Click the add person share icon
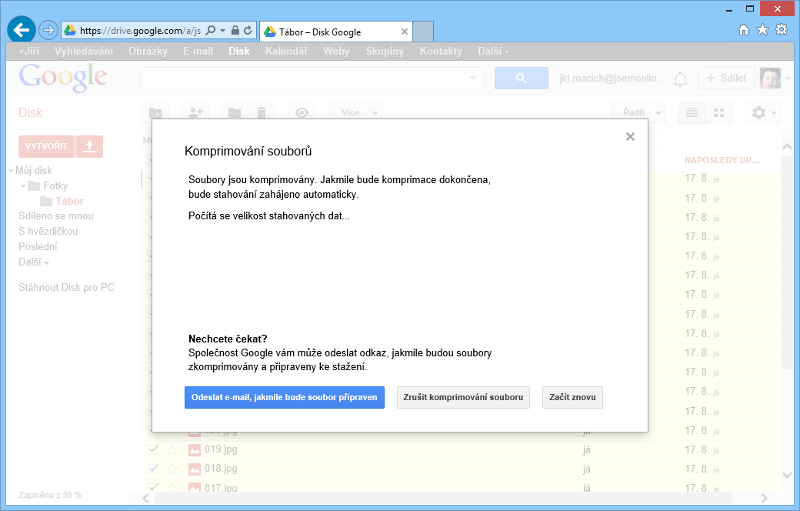Screen dimensions: 800x511 pyautogui.click(x=195, y=113)
